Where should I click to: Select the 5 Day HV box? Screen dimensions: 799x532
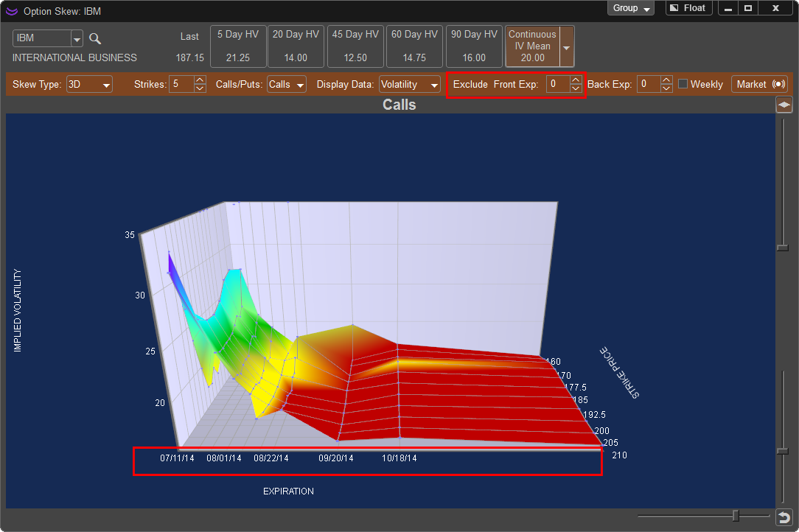[x=238, y=46]
